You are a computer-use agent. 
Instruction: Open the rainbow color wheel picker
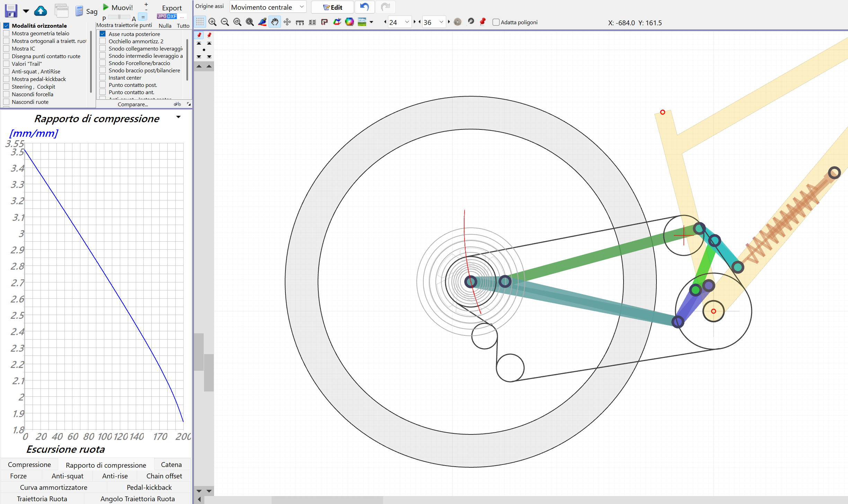tap(350, 22)
